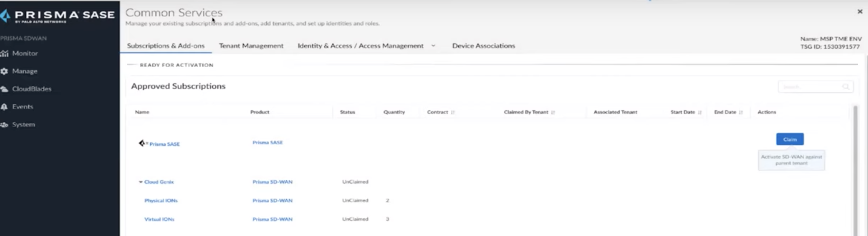Viewport: 868px width, 236px height.
Task: Click the TSG ID 1530391577 text
Action: coord(830,47)
